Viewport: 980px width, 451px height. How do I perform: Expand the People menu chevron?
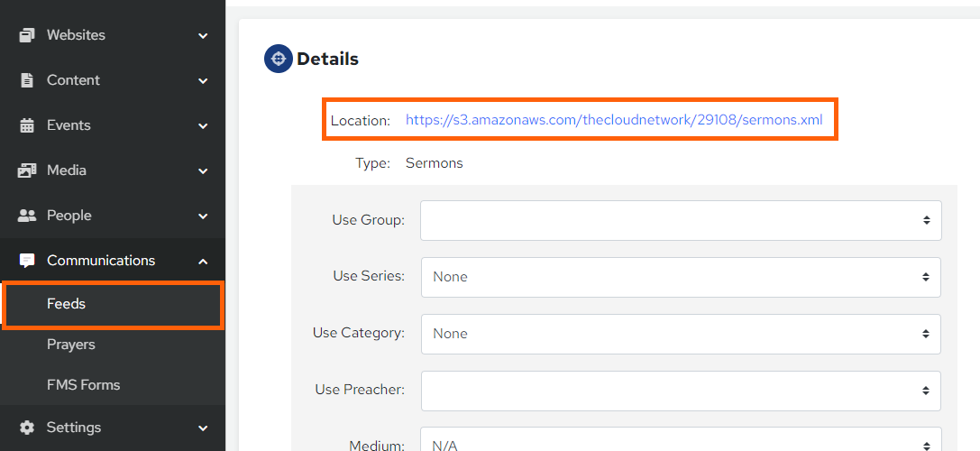(x=203, y=216)
